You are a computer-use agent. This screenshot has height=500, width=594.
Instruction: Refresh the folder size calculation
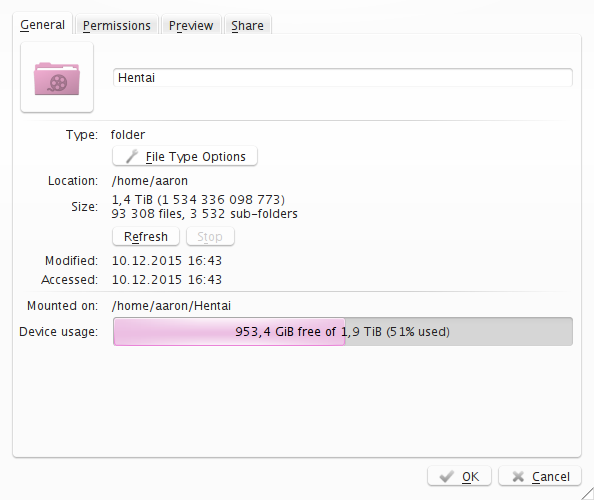pos(146,236)
